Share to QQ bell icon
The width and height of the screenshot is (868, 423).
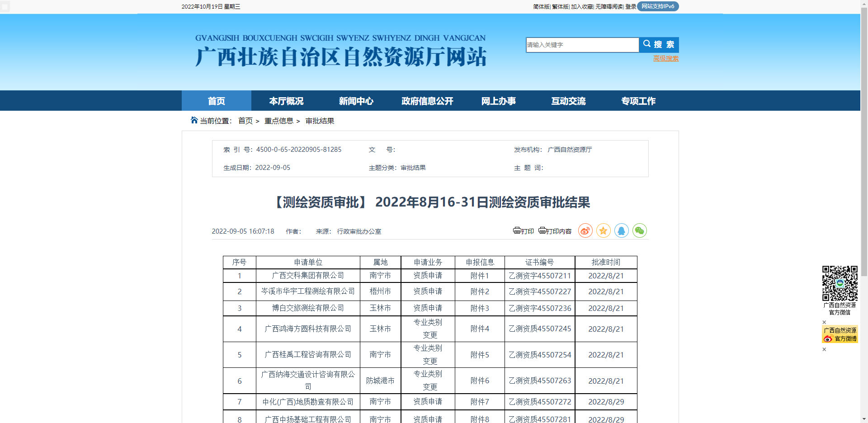(x=621, y=230)
